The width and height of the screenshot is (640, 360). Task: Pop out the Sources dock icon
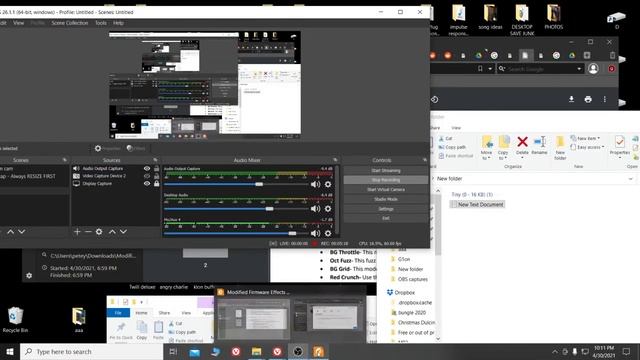pyautogui.click(x=155, y=160)
